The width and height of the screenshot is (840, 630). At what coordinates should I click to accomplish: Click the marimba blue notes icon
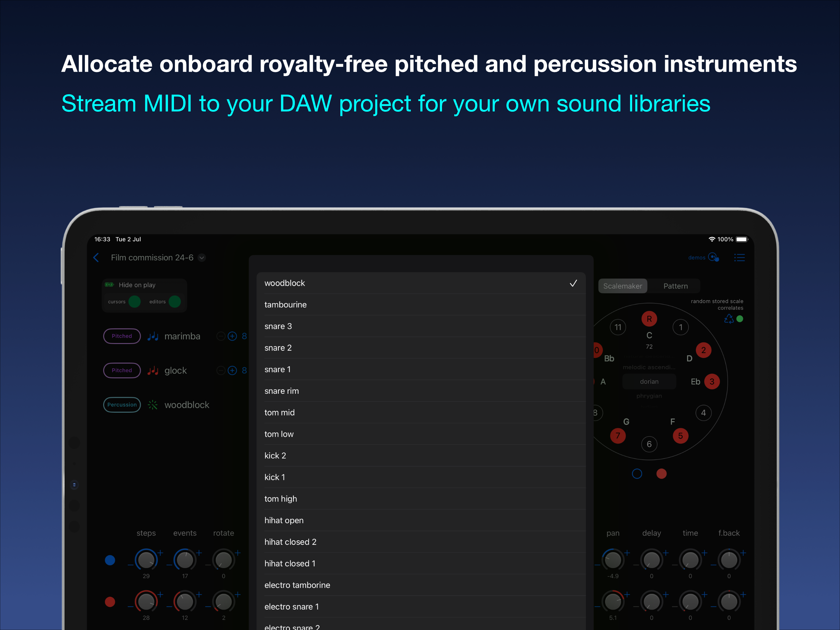(x=153, y=336)
